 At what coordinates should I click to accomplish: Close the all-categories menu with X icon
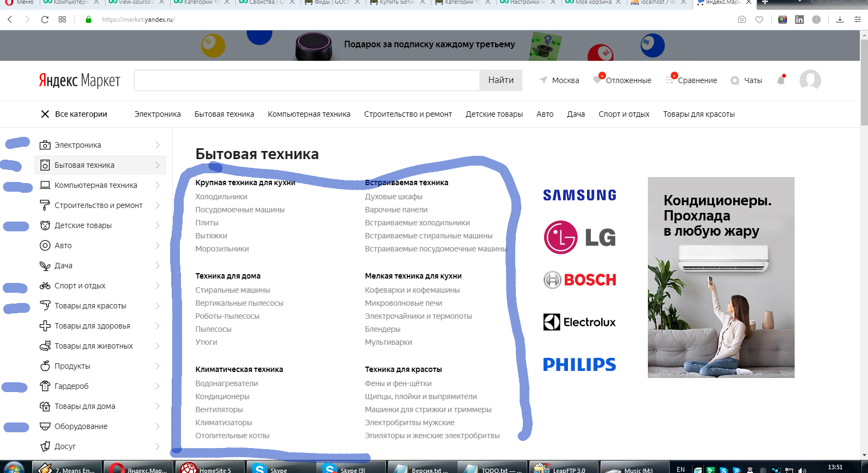point(45,114)
